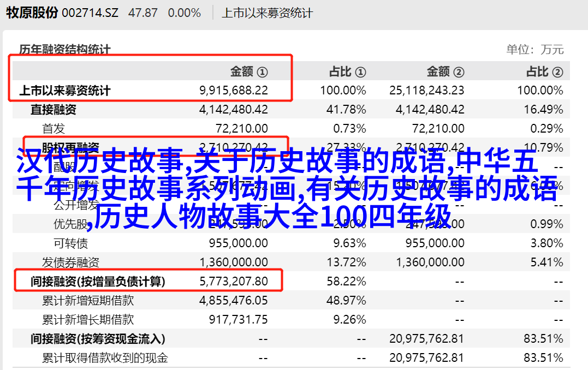The width and height of the screenshot is (588, 370).
Task: Select the 首发 row label
Action: point(54,129)
